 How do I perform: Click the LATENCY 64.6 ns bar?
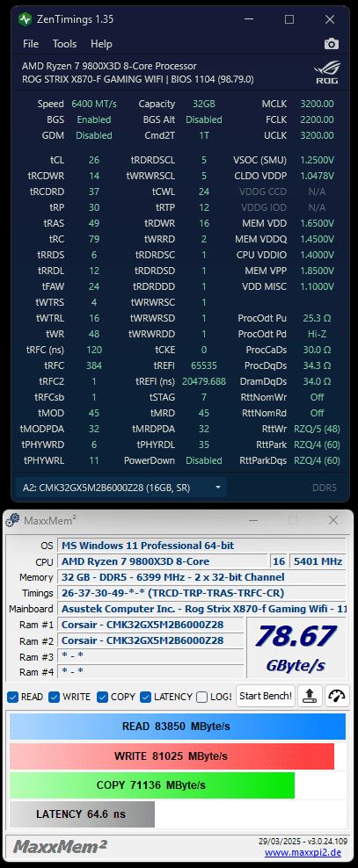coord(82,814)
